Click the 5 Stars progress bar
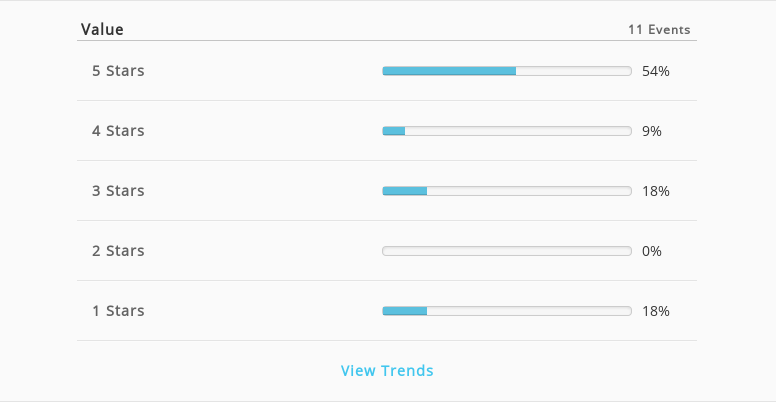Screen dimensions: 776x402 [507, 71]
